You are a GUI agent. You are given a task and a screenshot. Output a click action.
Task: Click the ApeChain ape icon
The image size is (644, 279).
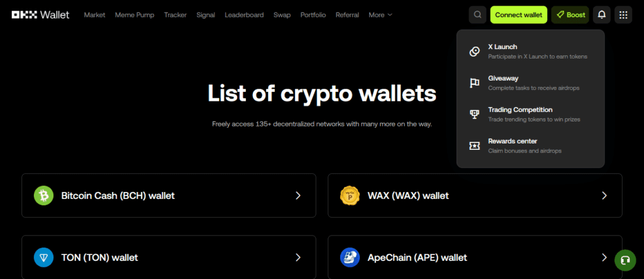350,258
